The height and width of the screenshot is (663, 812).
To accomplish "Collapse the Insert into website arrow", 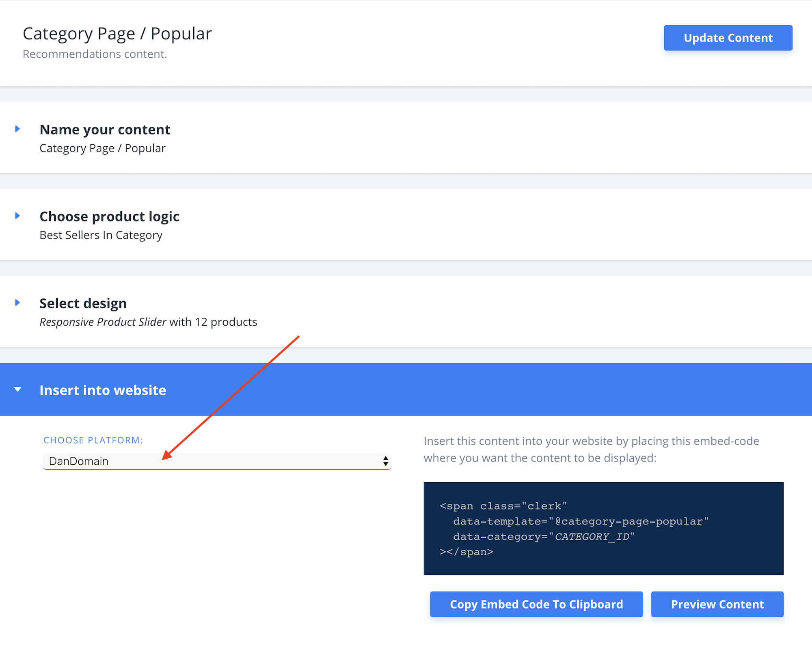I will (x=17, y=390).
